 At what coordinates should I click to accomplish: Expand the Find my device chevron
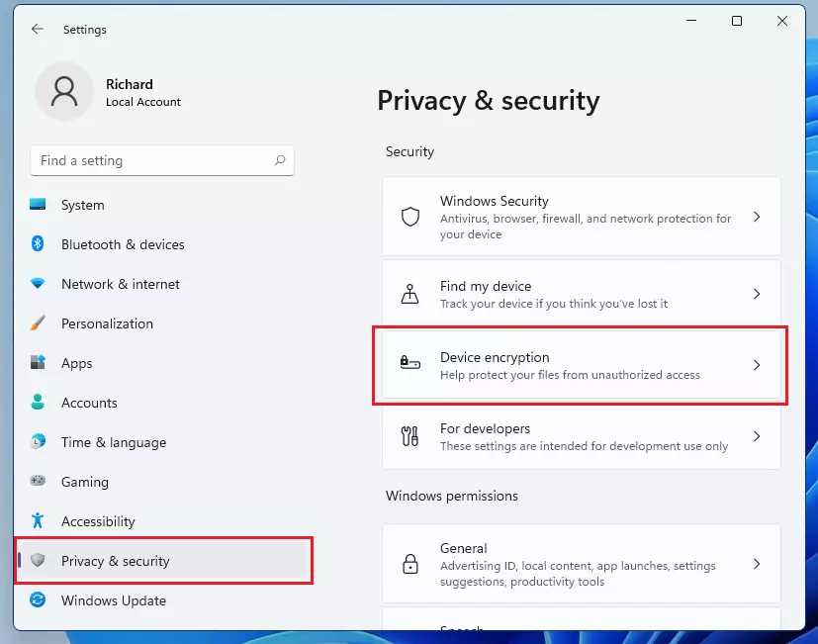tap(757, 294)
